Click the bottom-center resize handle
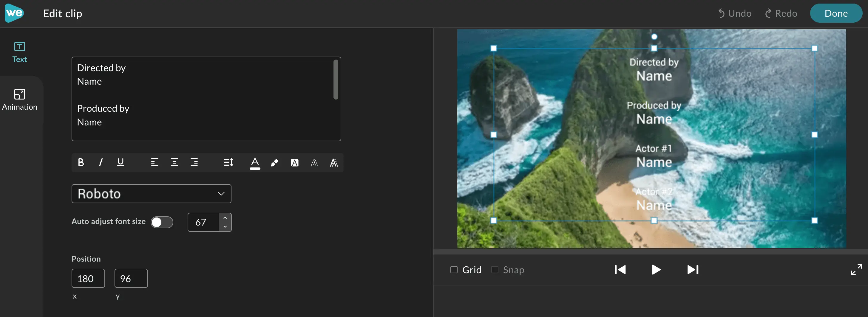Image resolution: width=868 pixels, height=317 pixels. point(654,220)
